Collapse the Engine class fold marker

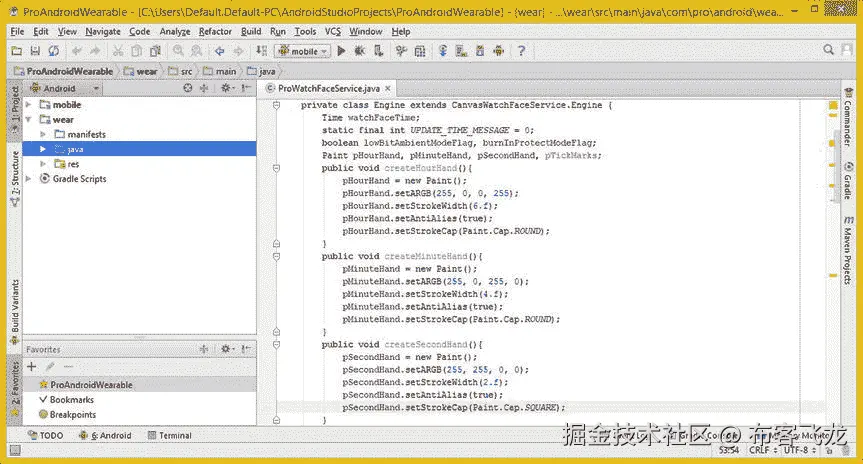[x=276, y=105]
